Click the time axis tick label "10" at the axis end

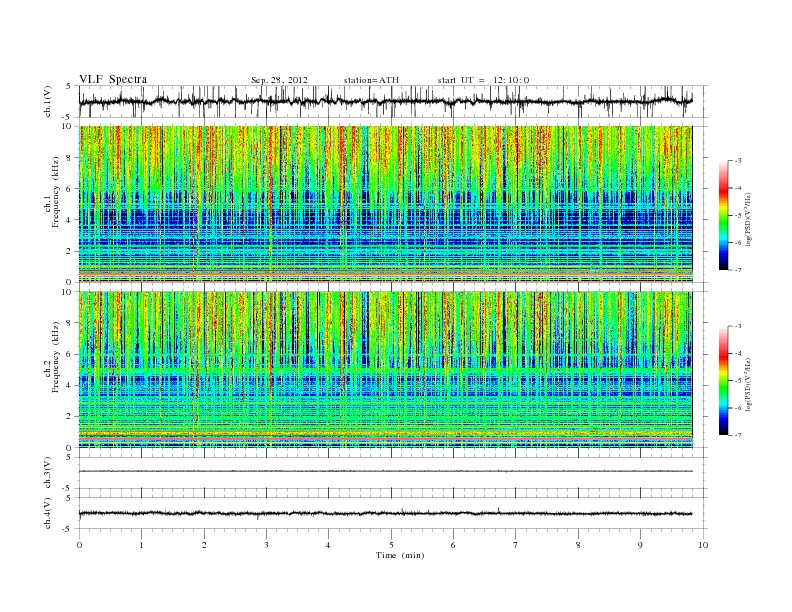click(x=703, y=545)
